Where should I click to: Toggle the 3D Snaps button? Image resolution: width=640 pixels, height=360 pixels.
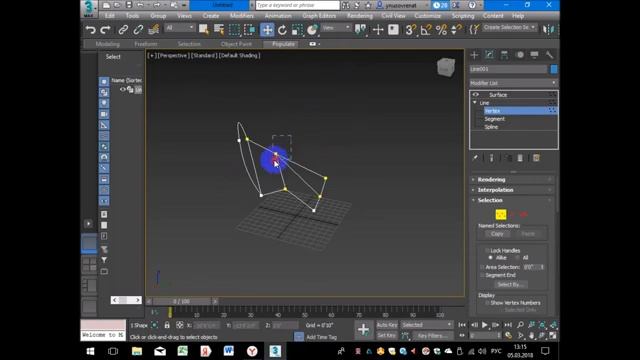[x=411, y=29]
